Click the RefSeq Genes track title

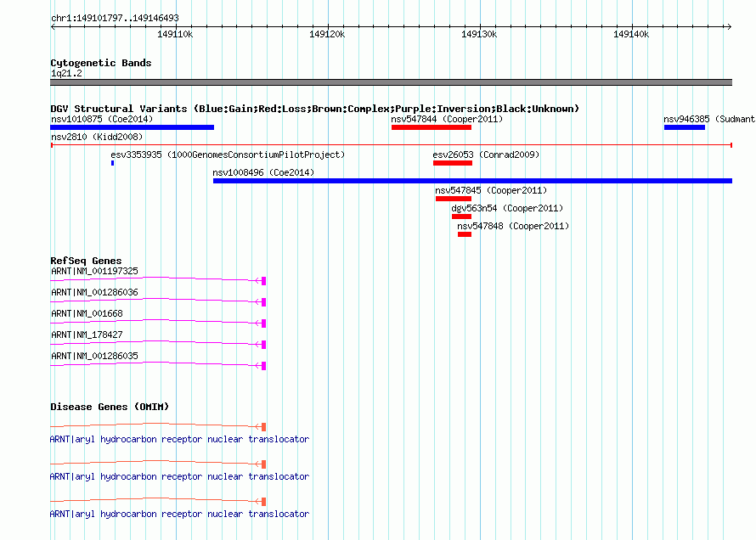(86, 261)
